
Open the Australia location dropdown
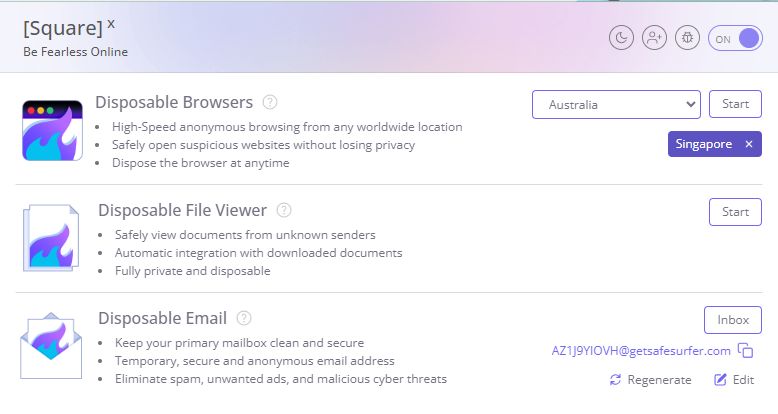[616, 104]
